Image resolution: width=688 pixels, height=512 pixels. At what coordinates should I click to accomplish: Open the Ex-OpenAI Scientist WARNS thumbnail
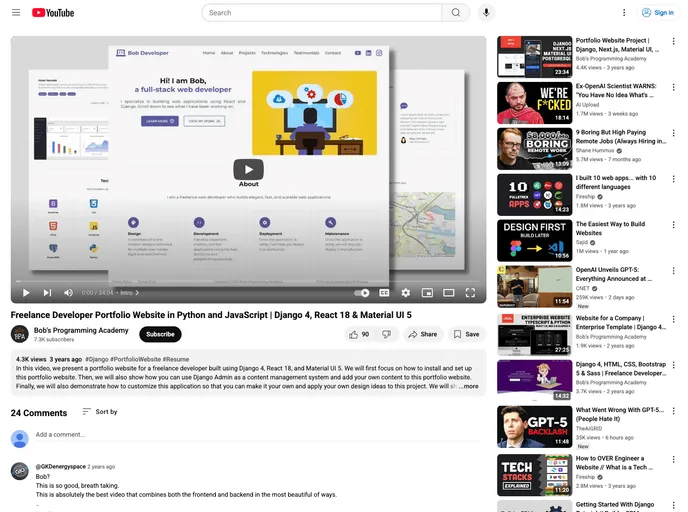(534, 103)
